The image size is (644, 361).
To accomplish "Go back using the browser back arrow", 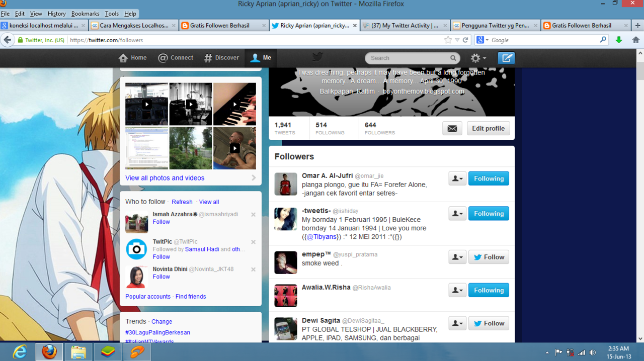I will click(7, 40).
